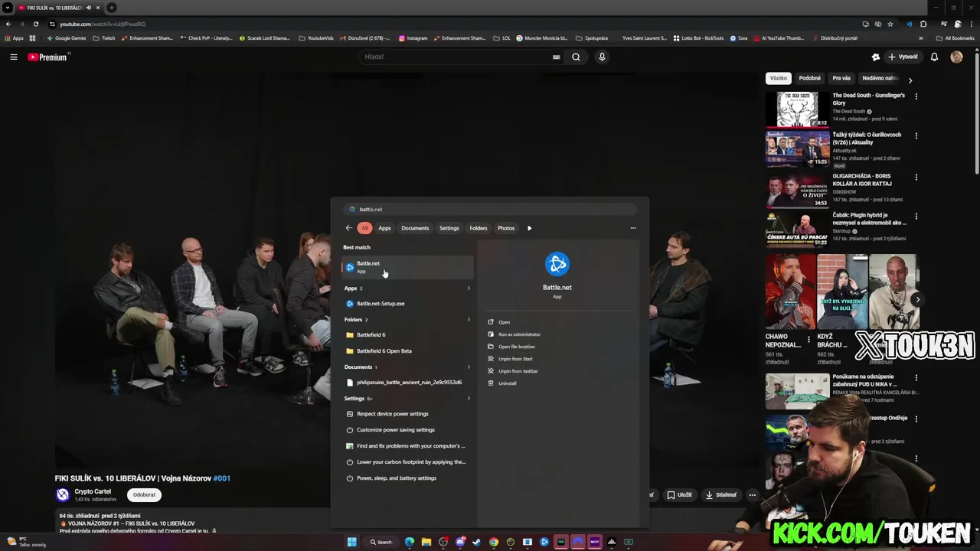980x551 pixels.
Task: Open video more actions ellipsis button
Action: click(x=753, y=495)
